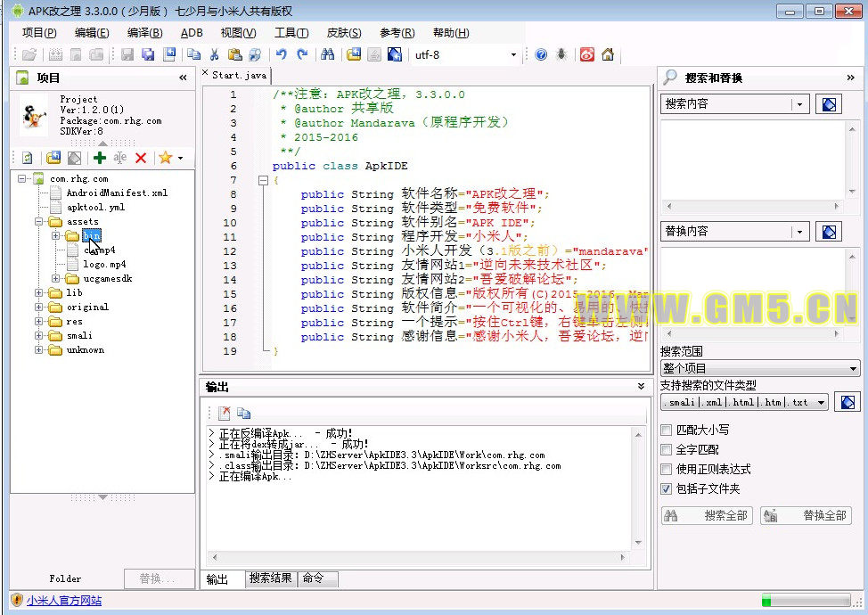
Task: Enable the 匹配大小写 checkbox
Action: pos(667,430)
